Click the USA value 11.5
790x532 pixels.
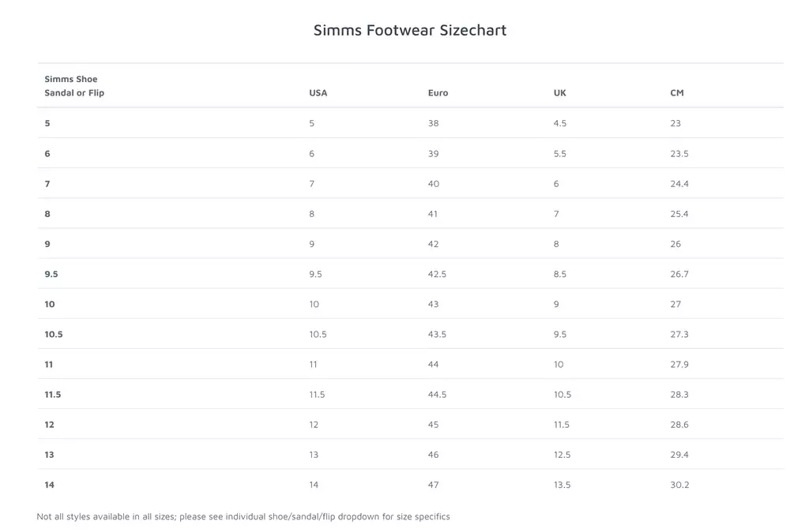pos(317,395)
